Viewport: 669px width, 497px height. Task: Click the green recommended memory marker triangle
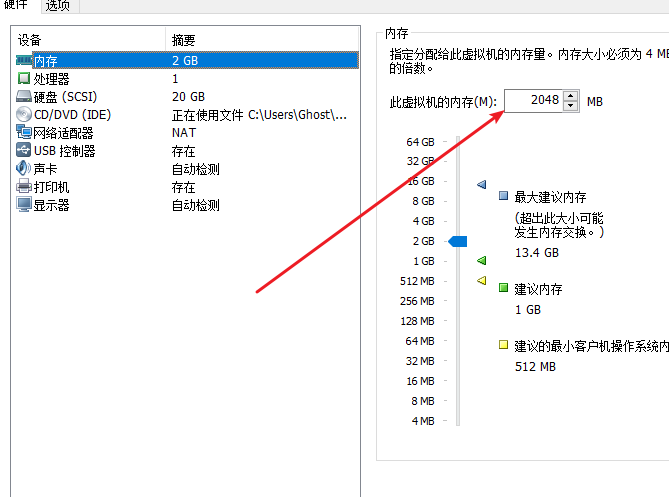482,260
